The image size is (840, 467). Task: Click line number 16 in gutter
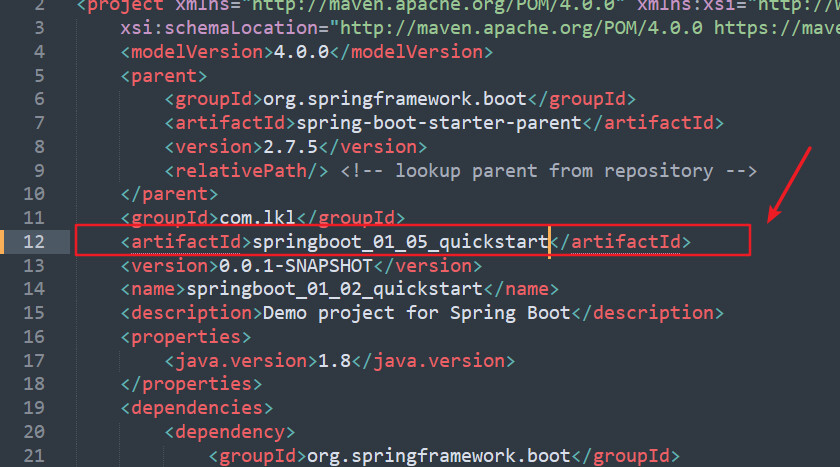(x=34, y=337)
